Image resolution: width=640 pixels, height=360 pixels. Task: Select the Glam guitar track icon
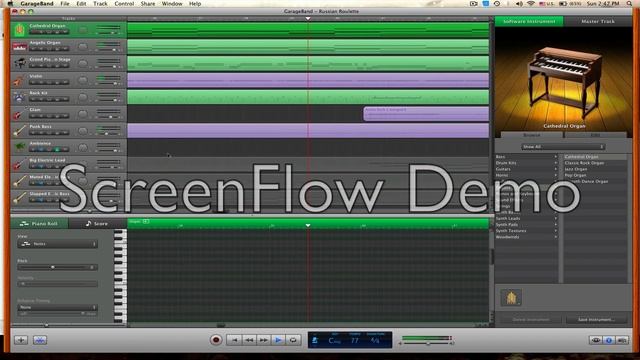(19, 114)
